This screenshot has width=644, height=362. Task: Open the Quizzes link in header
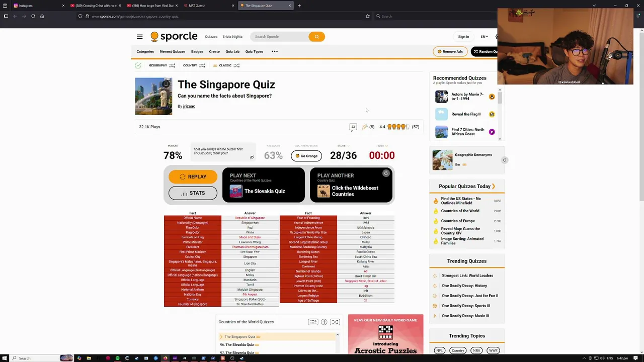click(211, 37)
